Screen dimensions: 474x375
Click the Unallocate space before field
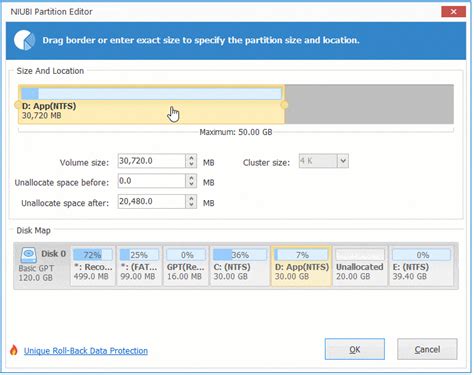151,181
